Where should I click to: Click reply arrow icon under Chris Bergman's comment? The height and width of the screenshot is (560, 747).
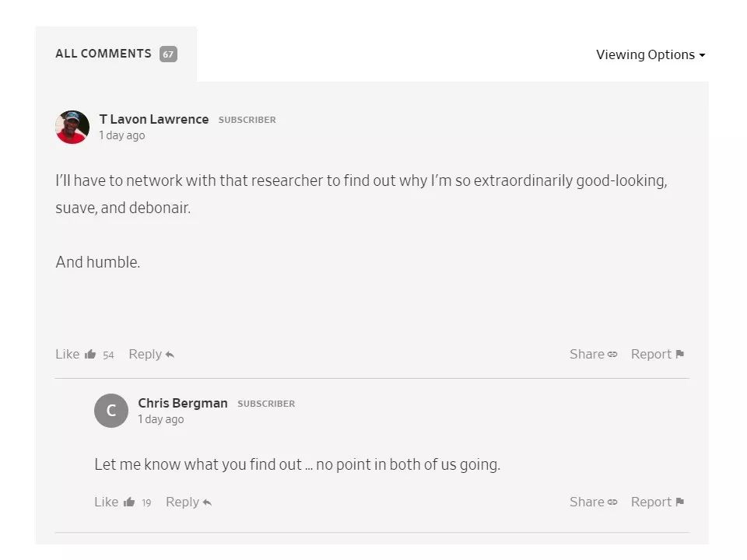pos(207,503)
